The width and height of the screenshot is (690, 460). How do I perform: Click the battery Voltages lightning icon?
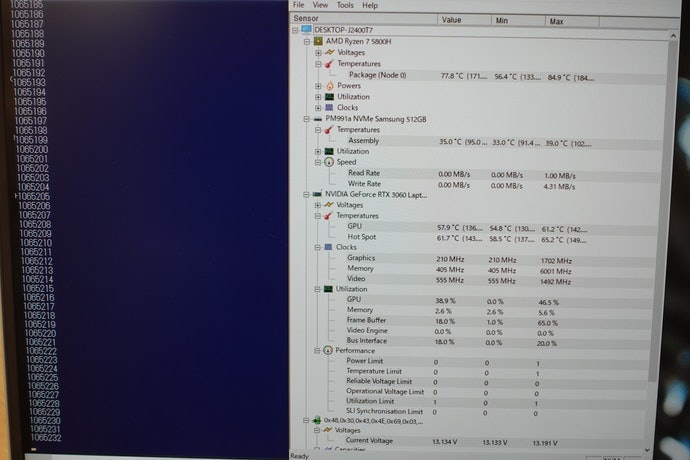[327, 430]
